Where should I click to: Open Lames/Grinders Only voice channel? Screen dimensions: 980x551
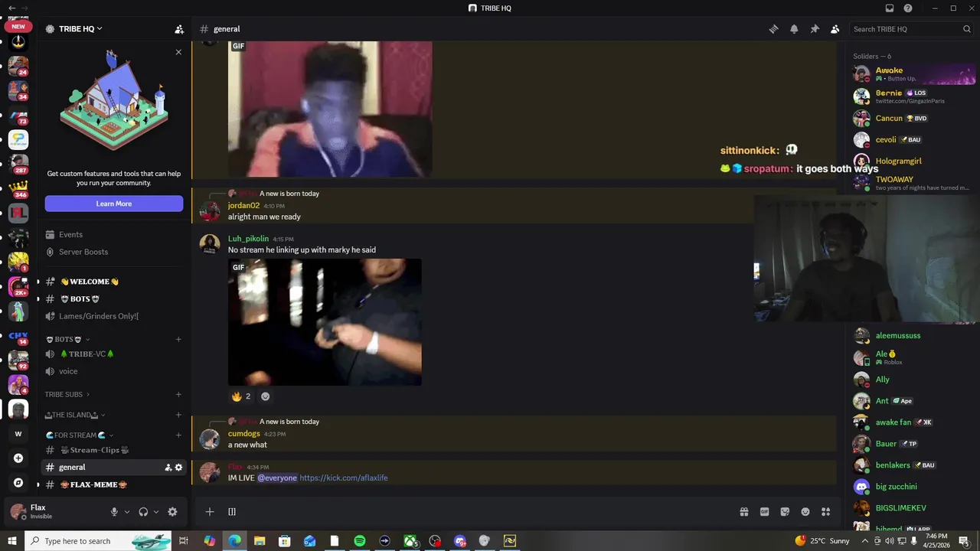(x=113, y=316)
